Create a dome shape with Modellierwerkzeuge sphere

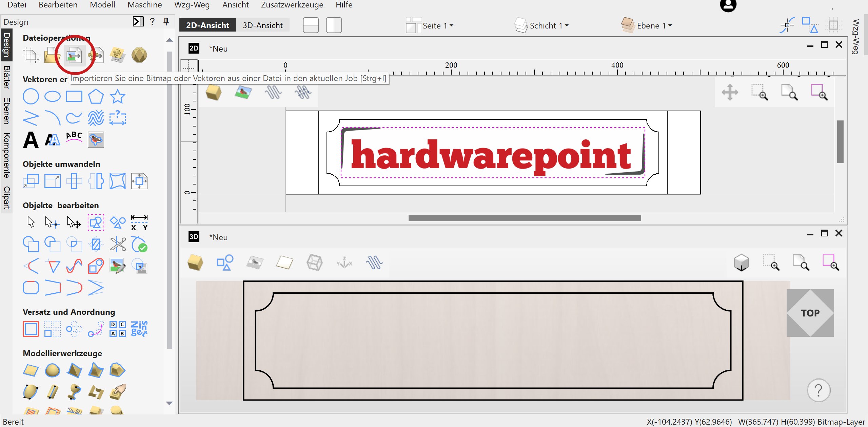click(53, 370)
